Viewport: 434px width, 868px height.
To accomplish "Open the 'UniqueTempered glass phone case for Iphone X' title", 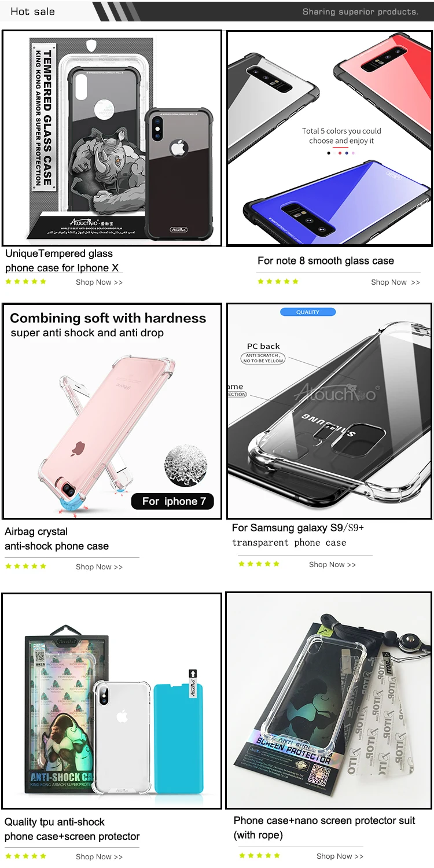I will [x=62, y=260].
